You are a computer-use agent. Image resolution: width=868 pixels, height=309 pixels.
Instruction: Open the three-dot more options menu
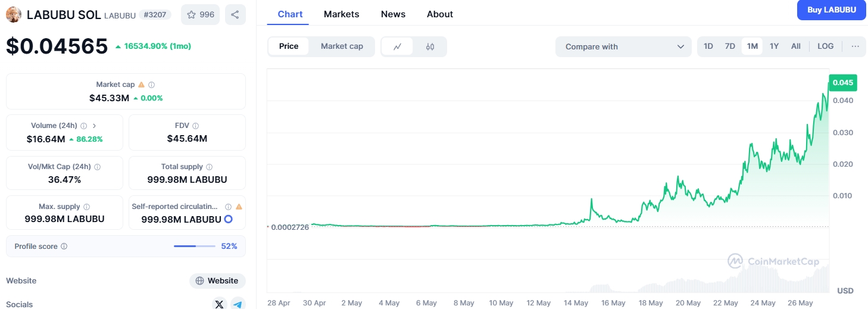855,46
